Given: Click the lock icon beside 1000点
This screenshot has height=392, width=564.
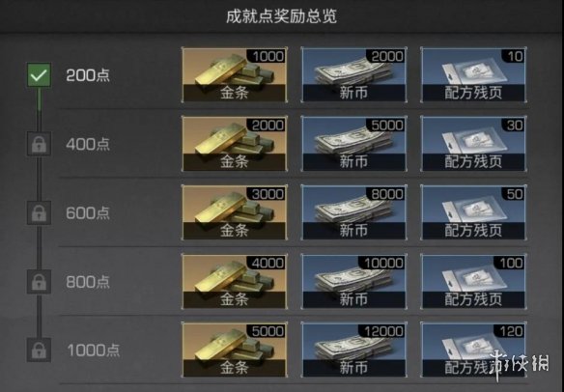Looking at the screenshot, I should click(39, 350).
